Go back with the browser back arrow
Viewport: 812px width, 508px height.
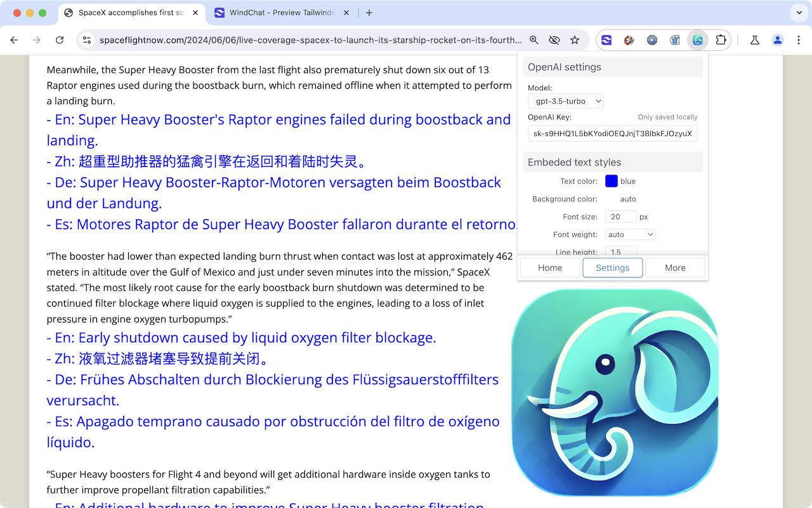[x=14, y=40]
